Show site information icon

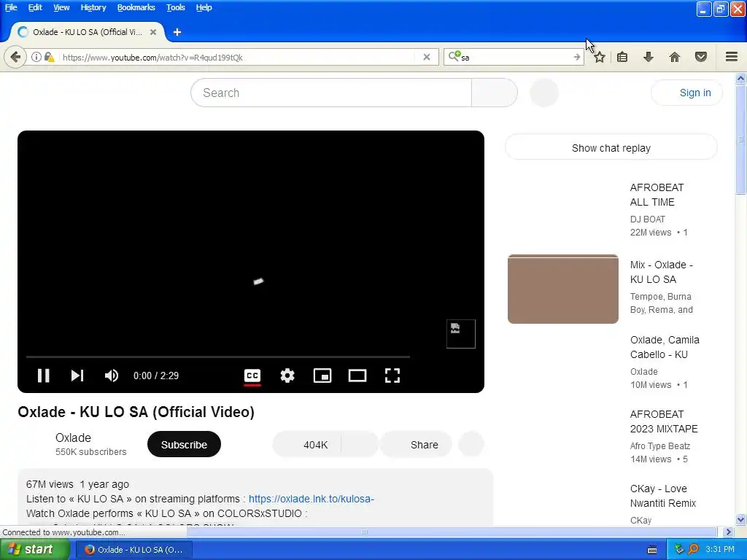coord(36,57)
